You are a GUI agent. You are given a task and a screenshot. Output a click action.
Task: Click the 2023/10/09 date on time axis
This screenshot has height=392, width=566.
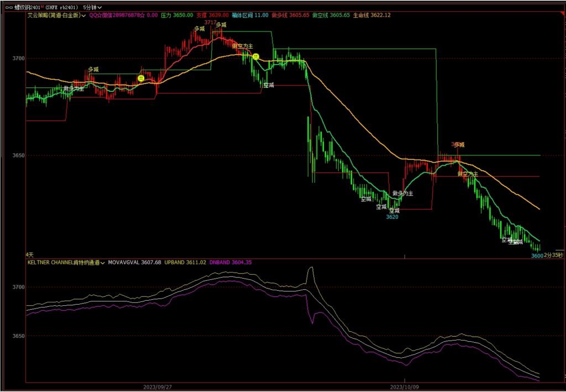[x=406, y=386]
